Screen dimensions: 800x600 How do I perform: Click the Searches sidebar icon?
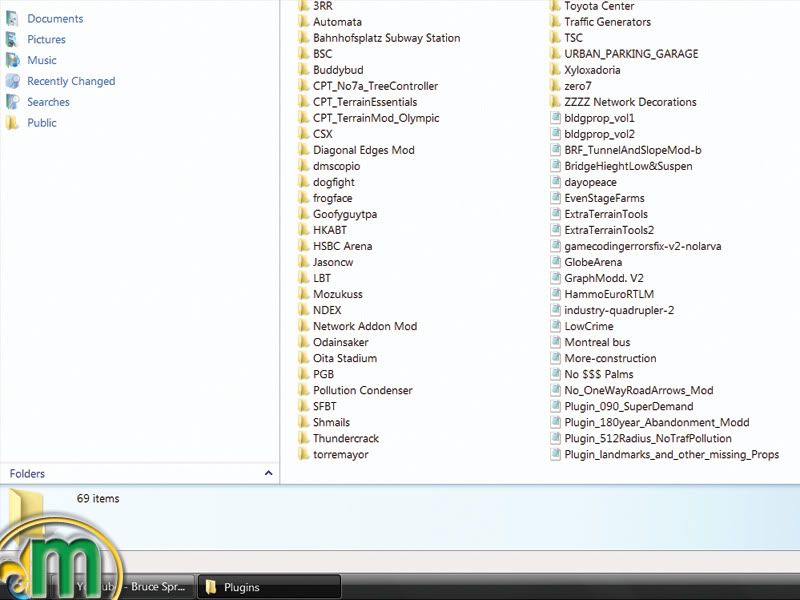point(12,102)
